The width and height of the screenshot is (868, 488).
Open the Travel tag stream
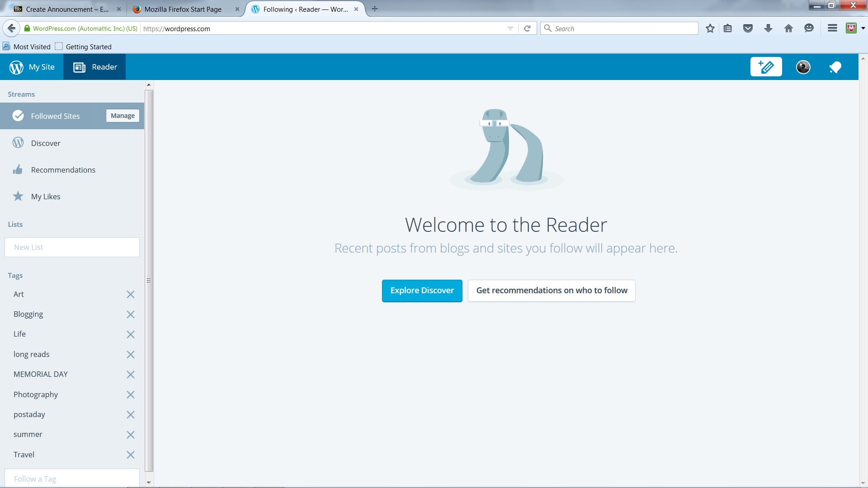(24, 455)
